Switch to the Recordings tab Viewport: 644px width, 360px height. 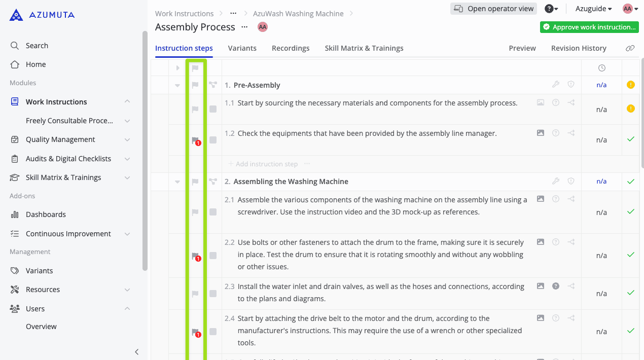click(x=290, y=48)
